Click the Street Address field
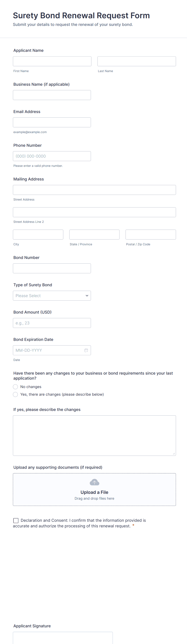Image resolution: width=187 pixels, height=644 pixels. 94,190
